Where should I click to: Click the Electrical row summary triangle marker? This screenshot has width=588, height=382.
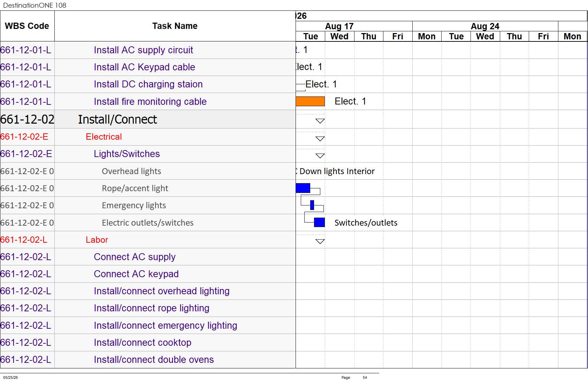tap(320, 139)
